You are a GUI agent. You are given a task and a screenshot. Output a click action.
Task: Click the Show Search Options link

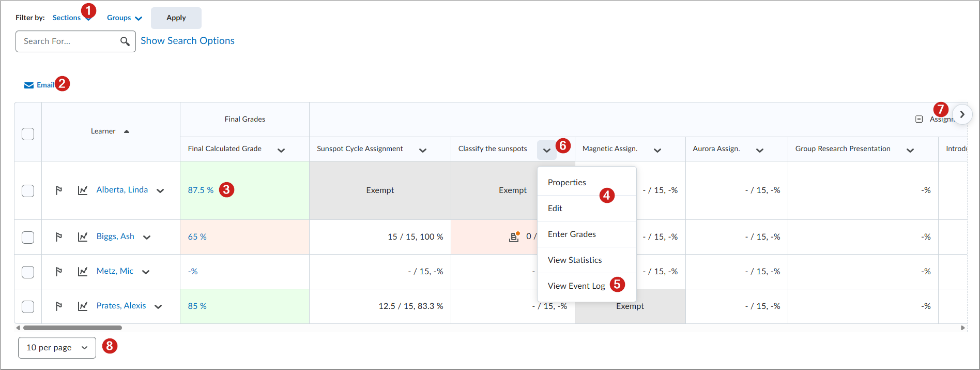point(187,41)
